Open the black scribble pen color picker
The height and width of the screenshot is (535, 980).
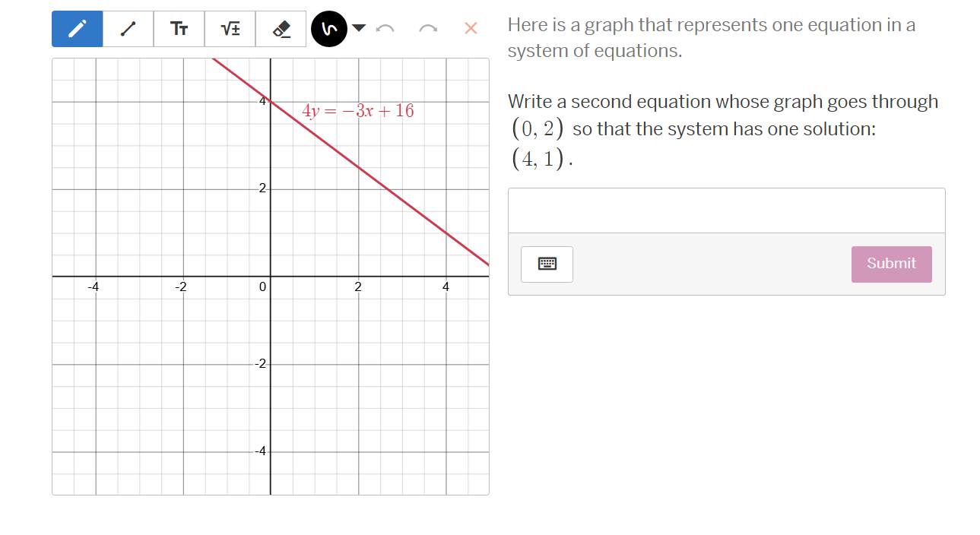pos(329,28)
